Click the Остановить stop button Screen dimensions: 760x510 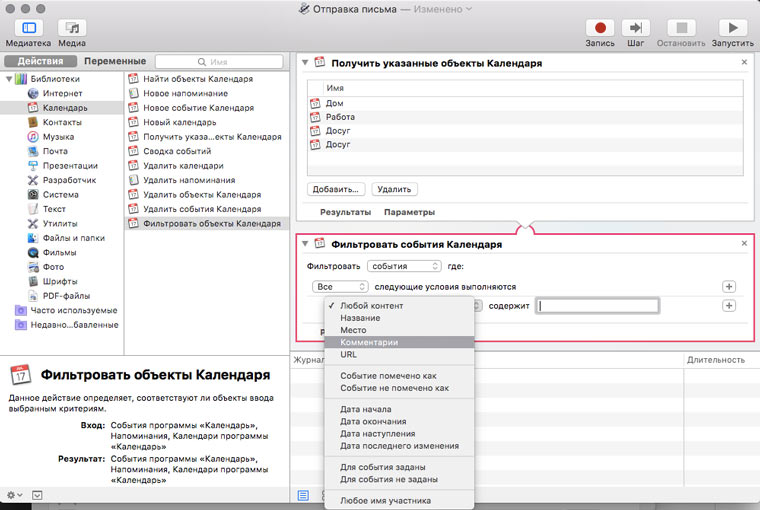coord(681,29)
